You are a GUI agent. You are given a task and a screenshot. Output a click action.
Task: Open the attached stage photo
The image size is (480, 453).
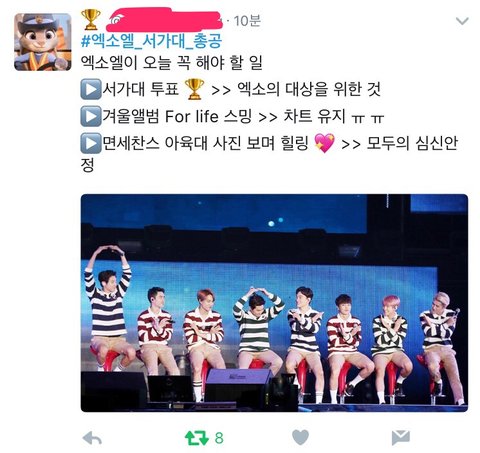[x=274, y=303]
